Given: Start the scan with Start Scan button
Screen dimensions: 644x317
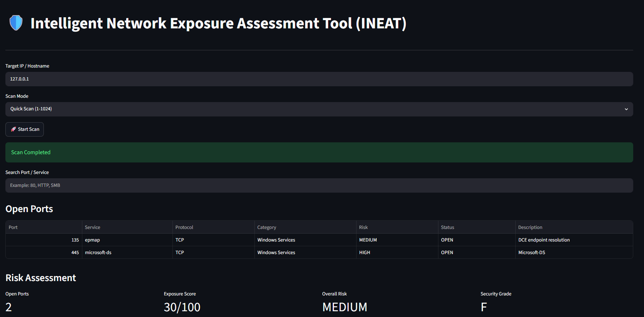Looking at the screenshot, I should coord(24,129).
